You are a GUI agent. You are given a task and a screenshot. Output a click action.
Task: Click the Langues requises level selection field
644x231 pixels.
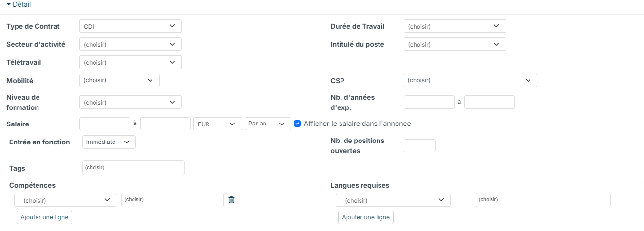click(x=543, y=200)
